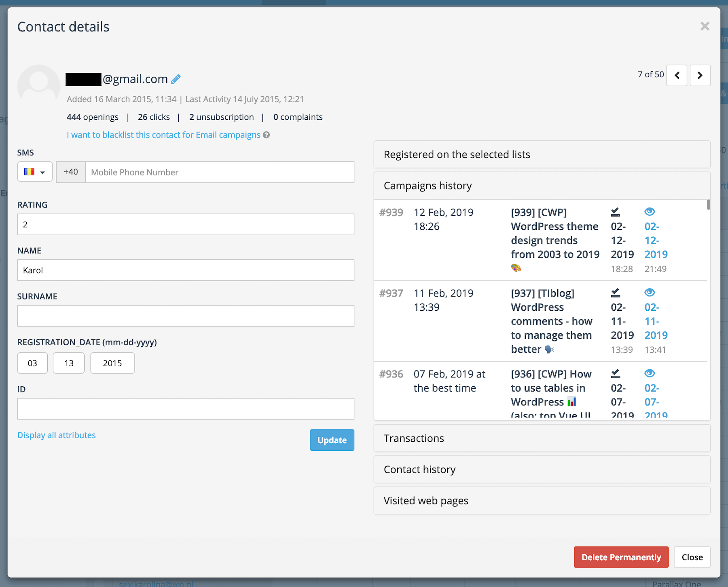Expand the Transactions section
This screenshot has width=728, height=587.
point(542,438)
